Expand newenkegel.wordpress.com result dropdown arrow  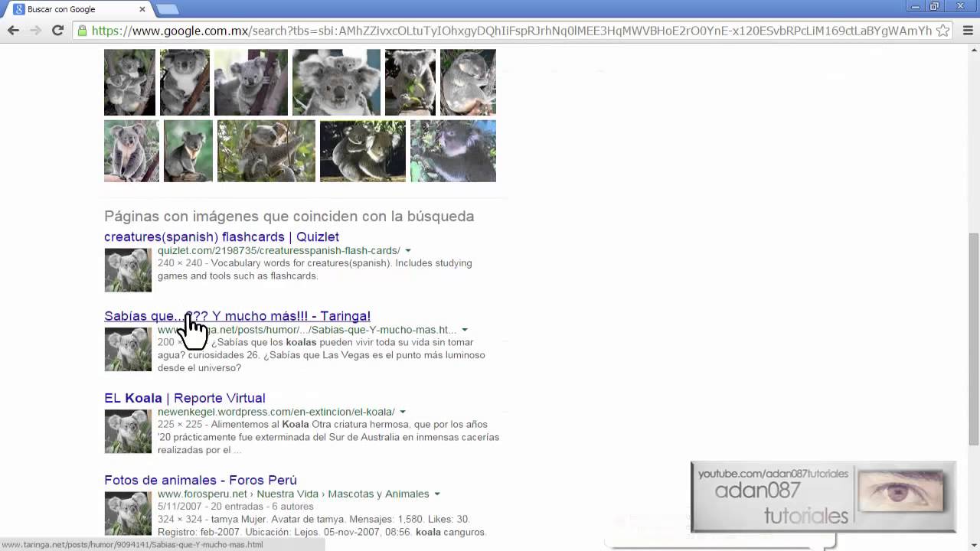[x=402, y=412]
